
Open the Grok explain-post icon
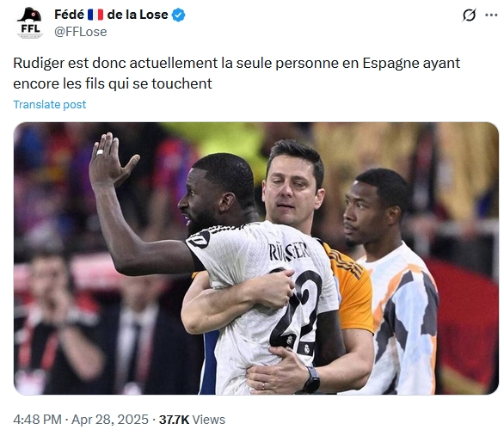pyautogui.click(x=470, y=15)
